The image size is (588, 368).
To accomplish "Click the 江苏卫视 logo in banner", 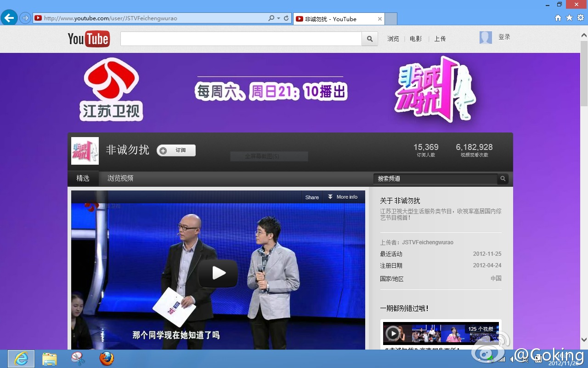I will pos(112,89).
